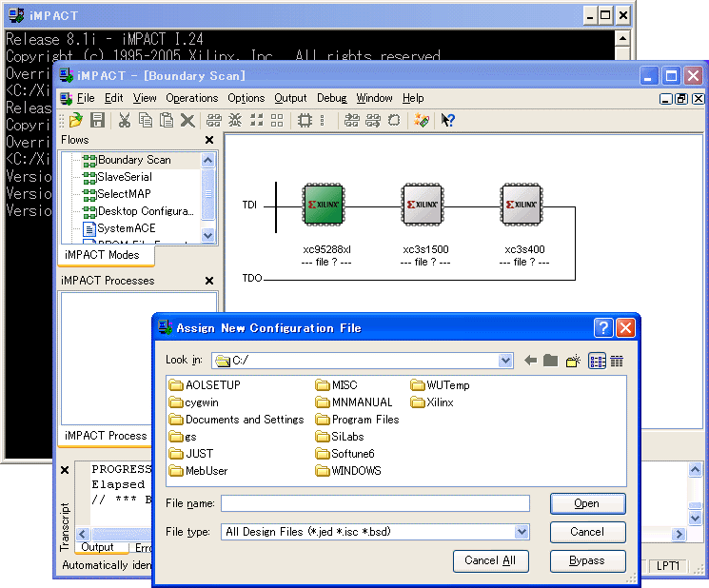Click the Cancel All button
The image size is (709, 588).
click(489, 560)
